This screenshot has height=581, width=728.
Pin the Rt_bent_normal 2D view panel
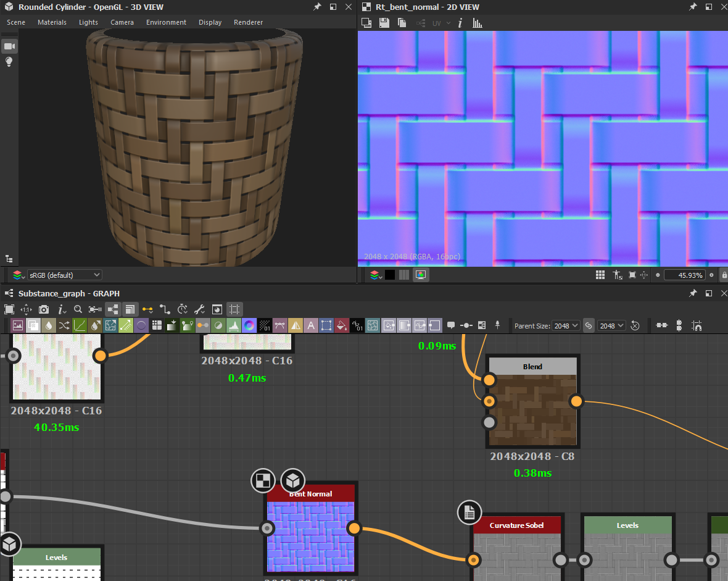pos(692,7)
